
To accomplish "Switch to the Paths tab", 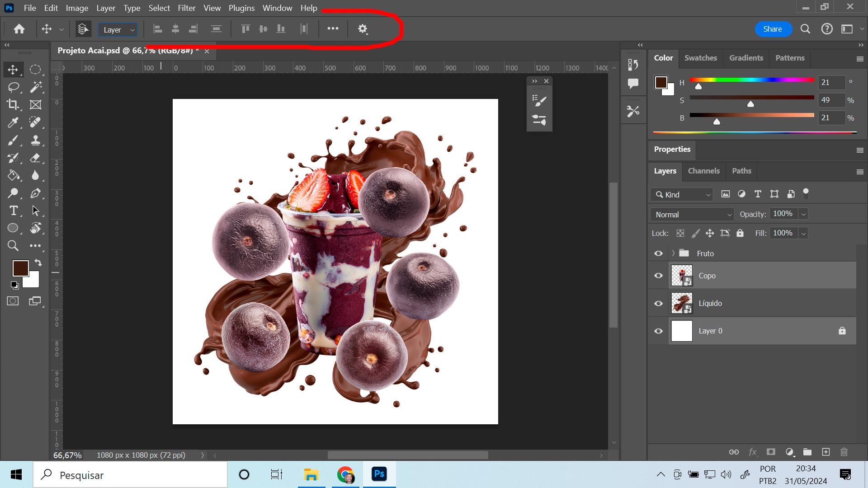I will click(x=741, y=171).
